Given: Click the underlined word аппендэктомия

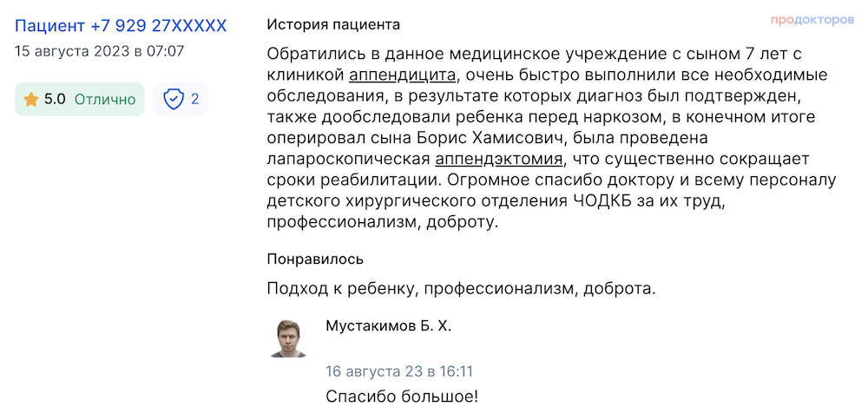Looking at the screenshot, I should tap(499, 160).
